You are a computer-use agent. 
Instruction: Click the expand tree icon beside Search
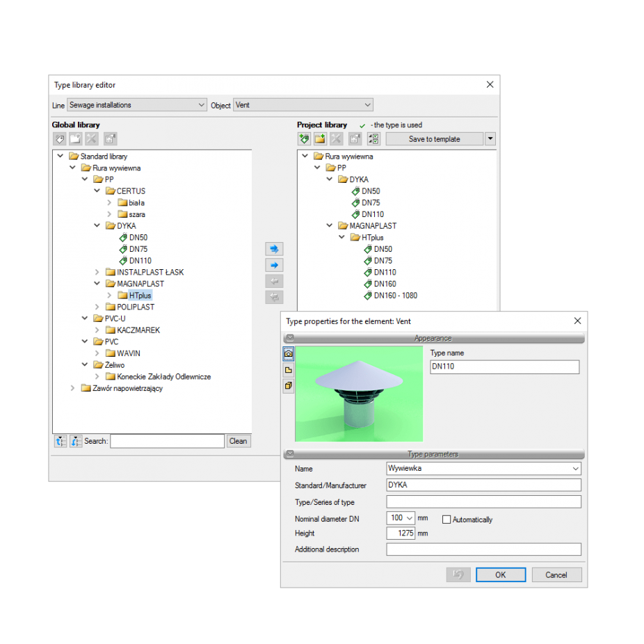tap(61, 441)
